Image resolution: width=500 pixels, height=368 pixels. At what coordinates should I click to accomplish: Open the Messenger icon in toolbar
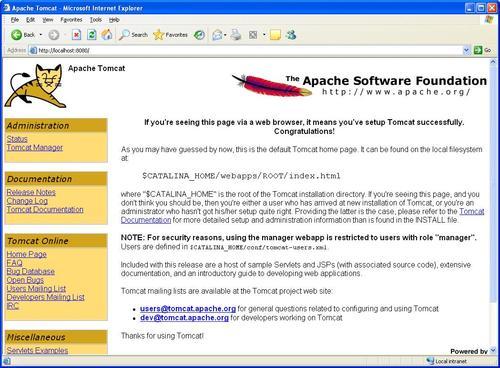(291, 35)
